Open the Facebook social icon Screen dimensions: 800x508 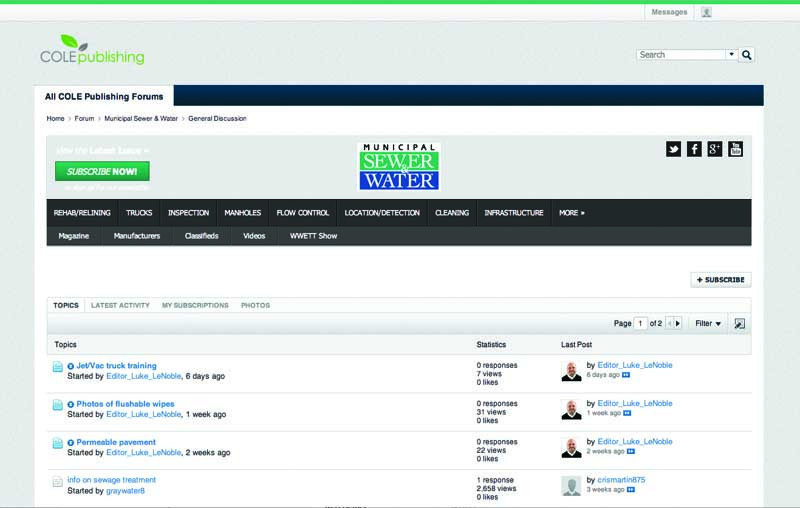click(694, 149)
